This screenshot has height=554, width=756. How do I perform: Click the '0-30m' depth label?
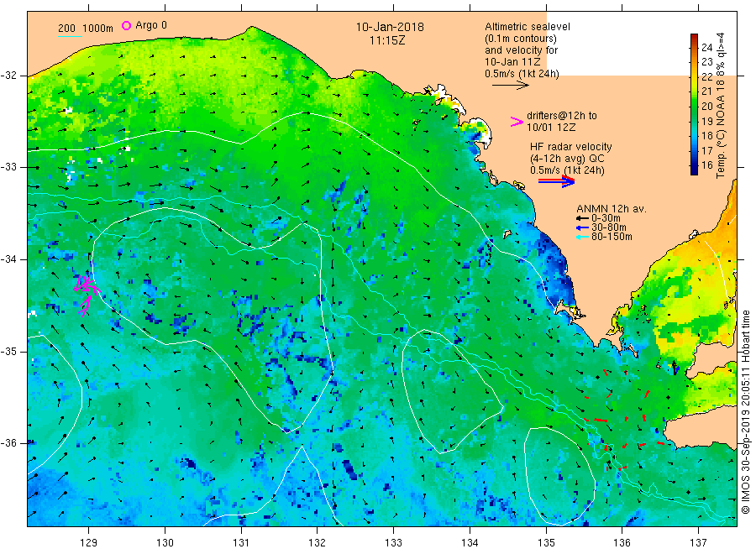point(606,218)
